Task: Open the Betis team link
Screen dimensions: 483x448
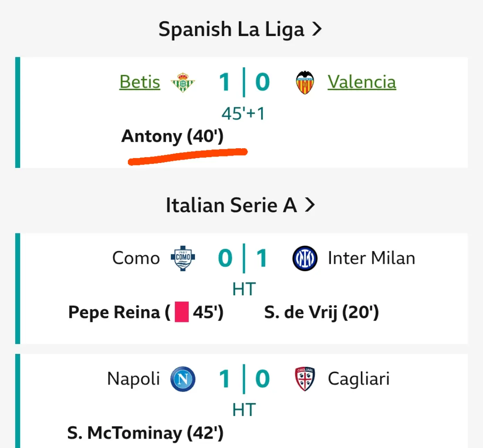Action: tap(140, 82)
